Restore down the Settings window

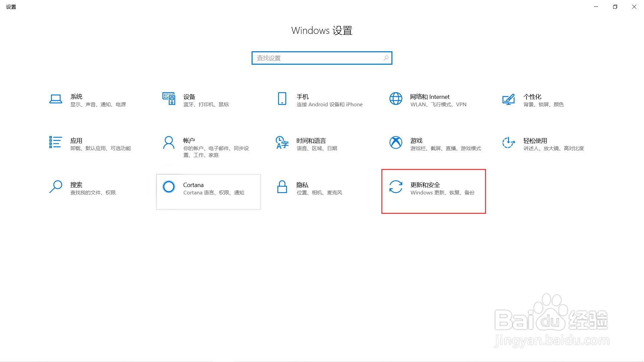click(615, 7)
